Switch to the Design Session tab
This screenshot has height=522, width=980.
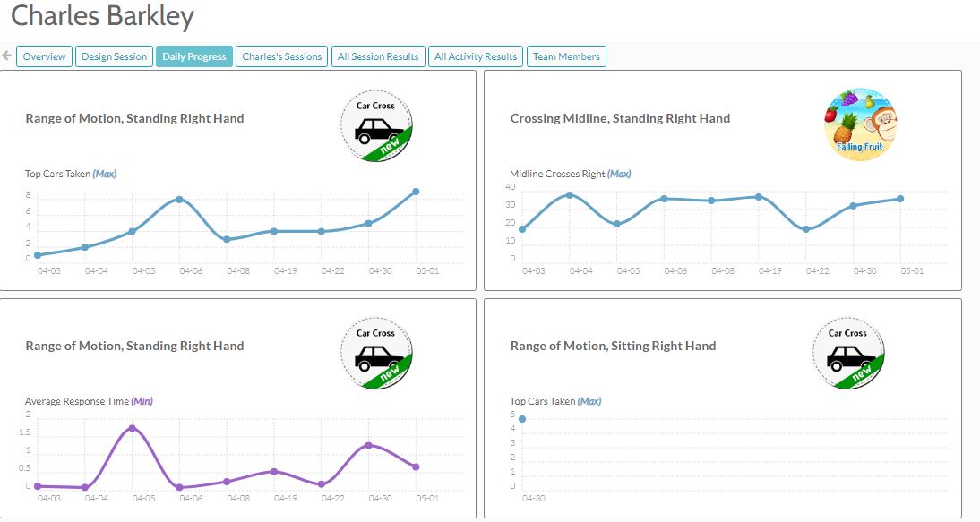pyautogui.click(x=114, y=56)
